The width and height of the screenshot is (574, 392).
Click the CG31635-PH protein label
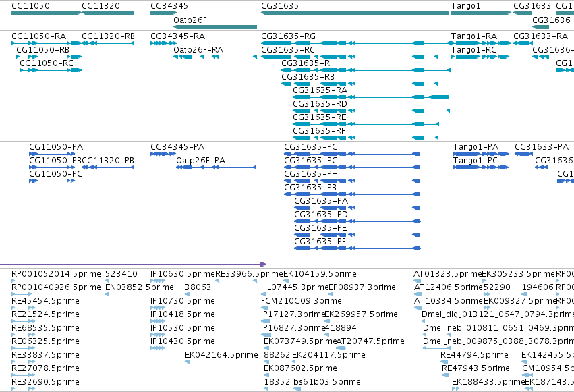coord(311,174)
